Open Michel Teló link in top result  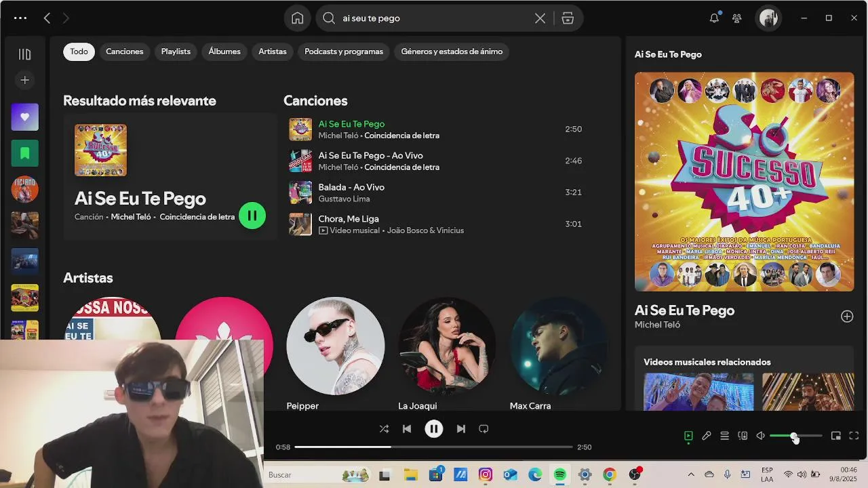click(131, 217)
